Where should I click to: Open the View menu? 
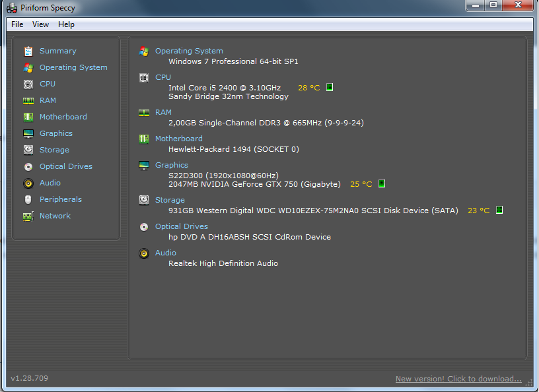pyautogui.click(x=40, y=24)
